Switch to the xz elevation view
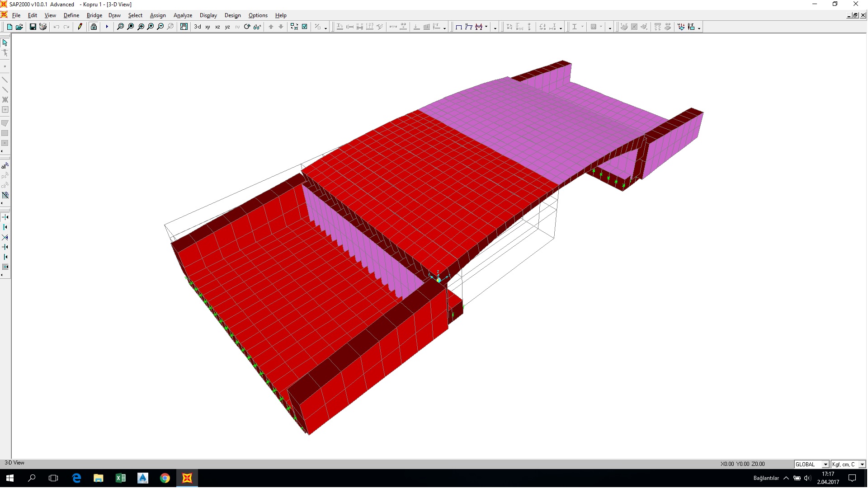The image size is (868, 488). coord(217,27)
